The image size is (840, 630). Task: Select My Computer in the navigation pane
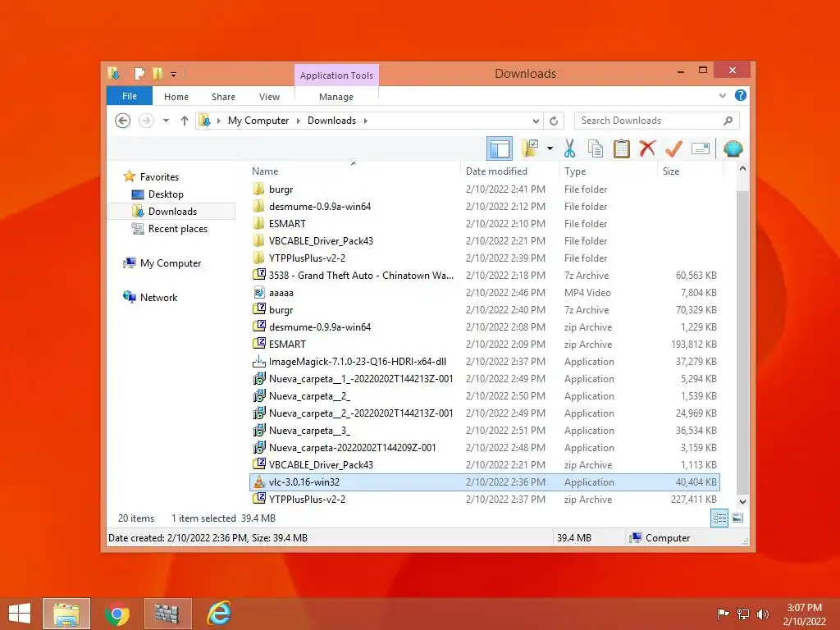click(x=171, y=263)
